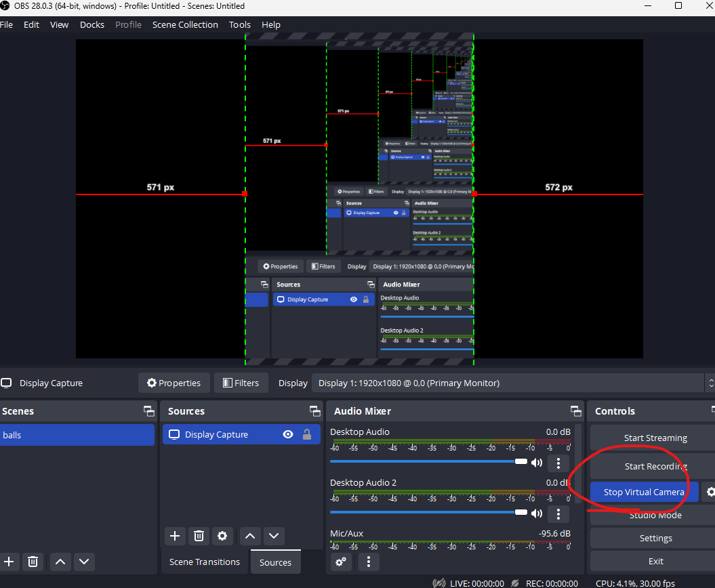The height and width of the screenshot is (588, 715).
Task: Click the stepper arrows beside the Display dropdown
Action: pos(710,383)
